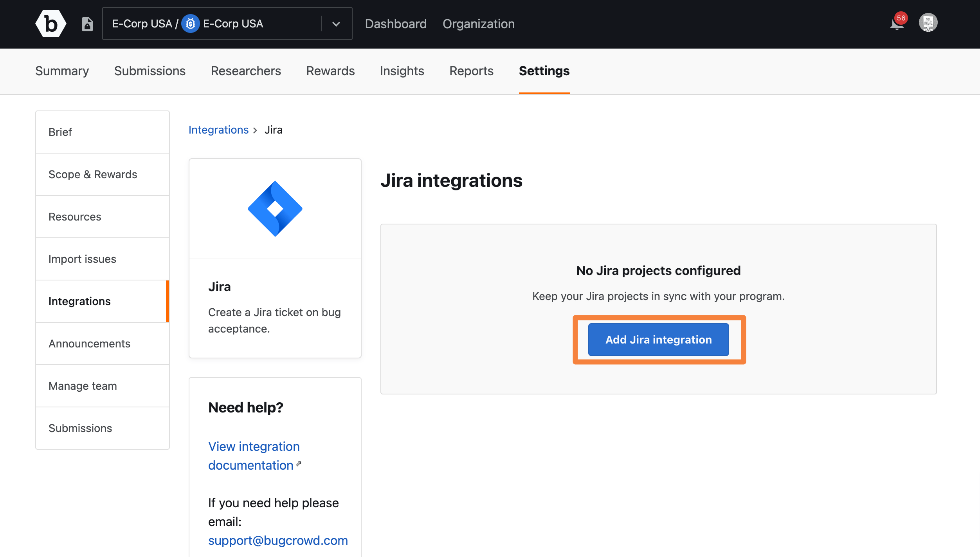Image resolution: width=980 pixels, height=557 pixels.
Task: Open the Dashboard menu item
Action: [x=396, y=24]
